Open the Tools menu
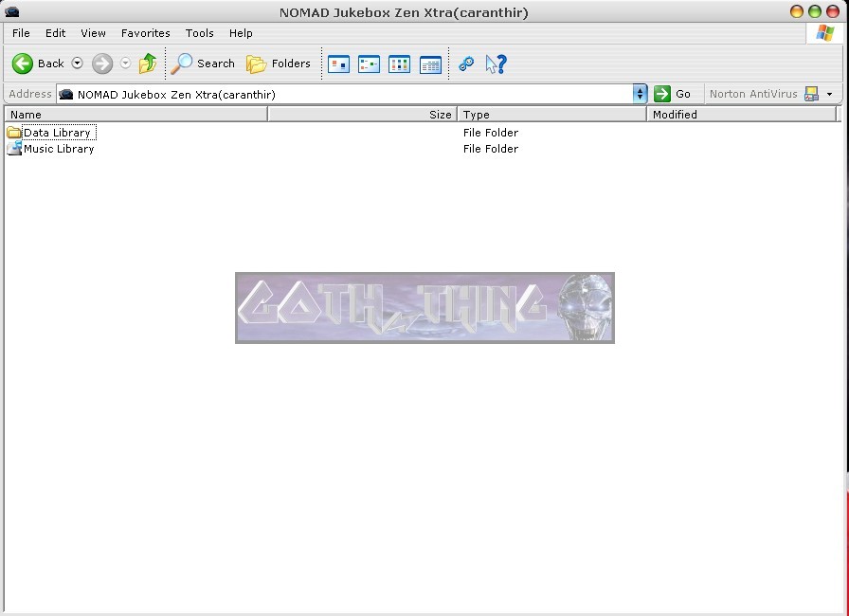Viewport: 849px width, 616px height. point(200,33)
